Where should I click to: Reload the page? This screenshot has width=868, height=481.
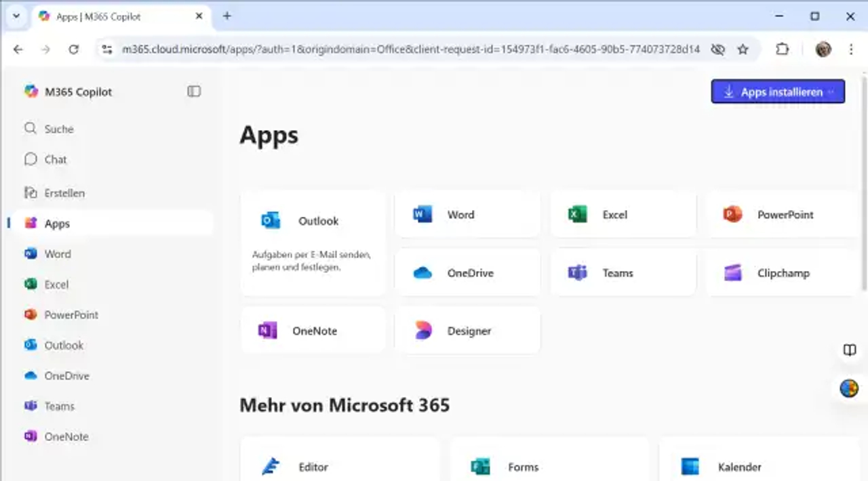tap(74, 49)
